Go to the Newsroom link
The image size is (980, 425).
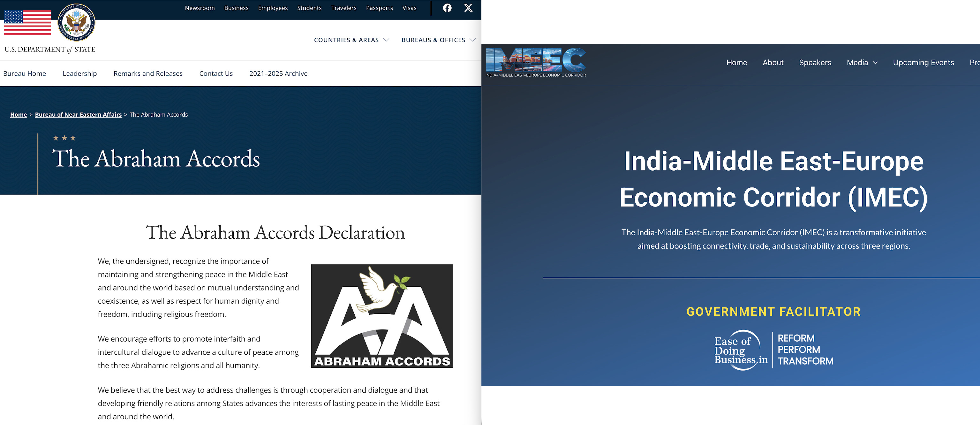200,8
